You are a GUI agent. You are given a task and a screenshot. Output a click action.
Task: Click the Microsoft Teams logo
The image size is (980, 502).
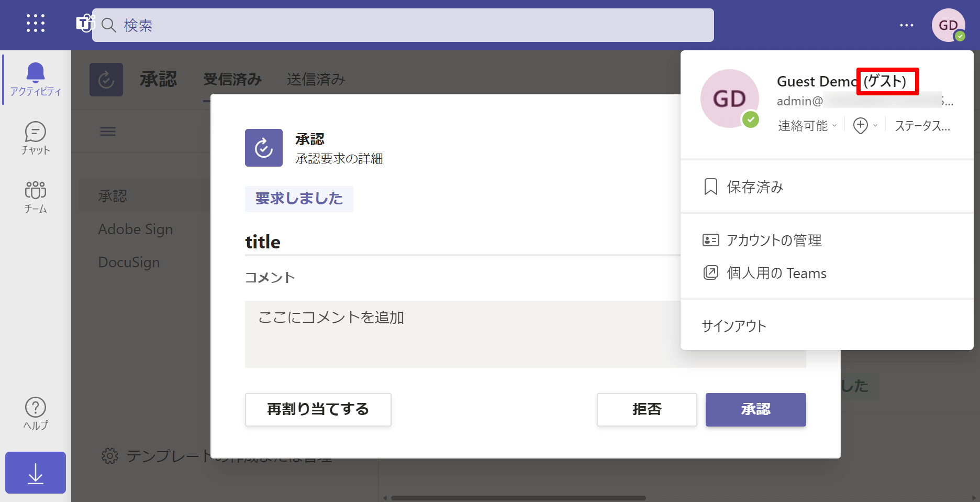[x=84, y=24]
